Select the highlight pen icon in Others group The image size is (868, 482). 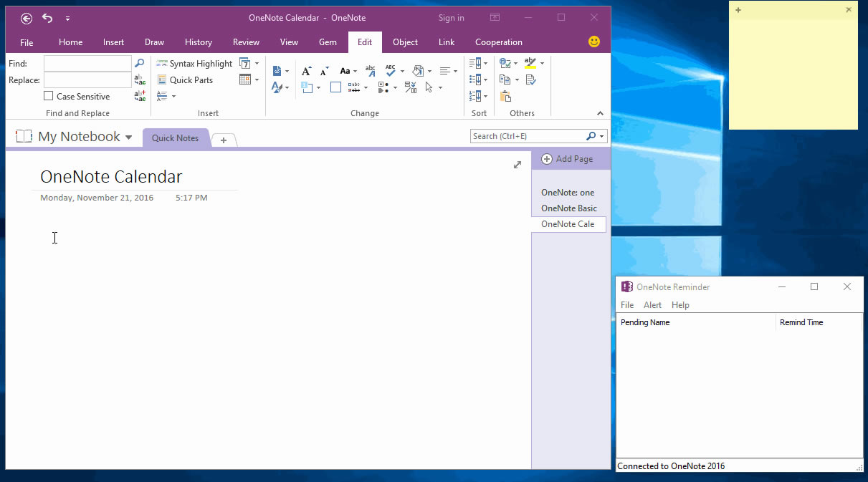click(530, 63)
